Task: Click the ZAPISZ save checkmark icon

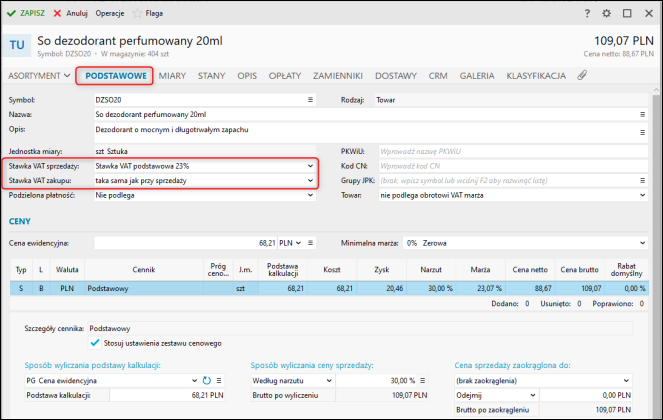Action: click(11, 15)
